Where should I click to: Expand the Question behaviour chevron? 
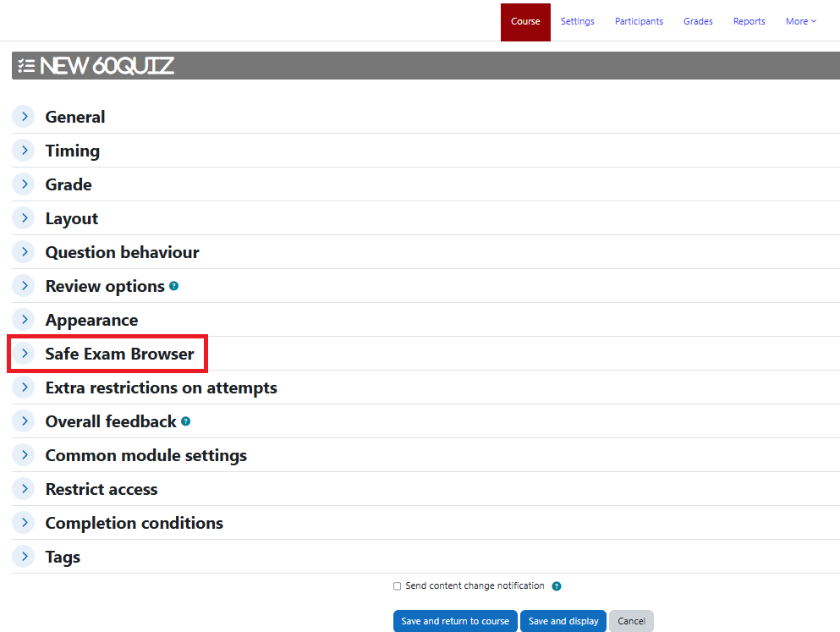(x=24, y=252)
